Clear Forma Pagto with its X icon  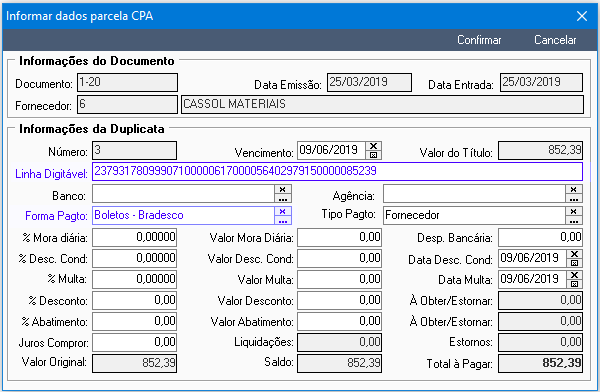tap(283, 211)
